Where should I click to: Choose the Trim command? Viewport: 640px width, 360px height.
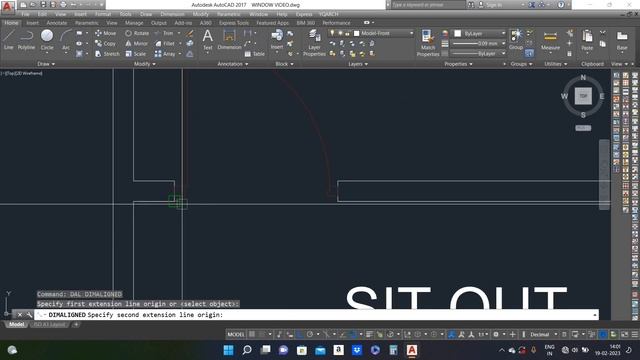[x=164, y=33]
